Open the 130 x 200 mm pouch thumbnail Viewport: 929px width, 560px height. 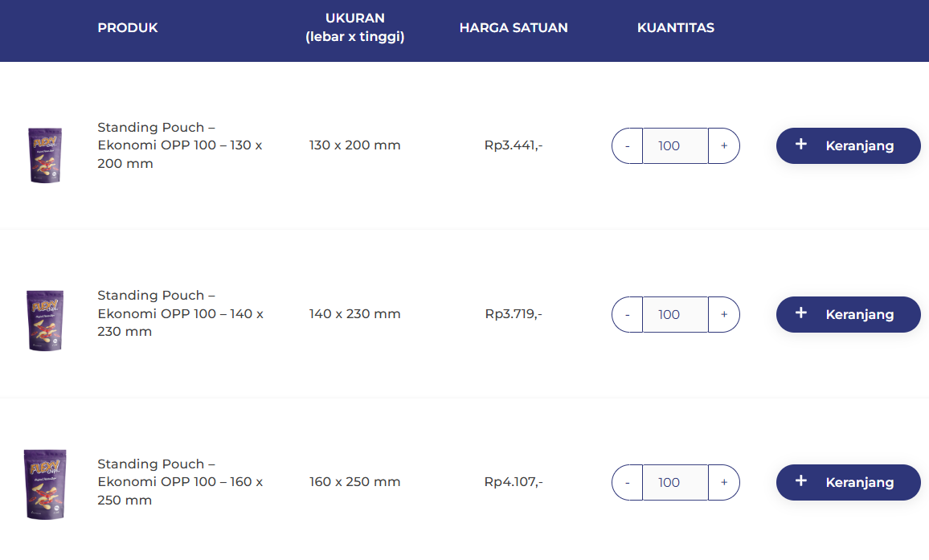click(45, 154)
